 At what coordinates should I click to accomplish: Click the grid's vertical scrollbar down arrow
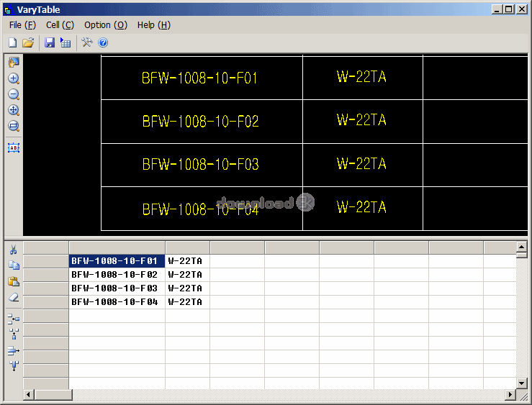pyautogui.click(x=522, y=383)
